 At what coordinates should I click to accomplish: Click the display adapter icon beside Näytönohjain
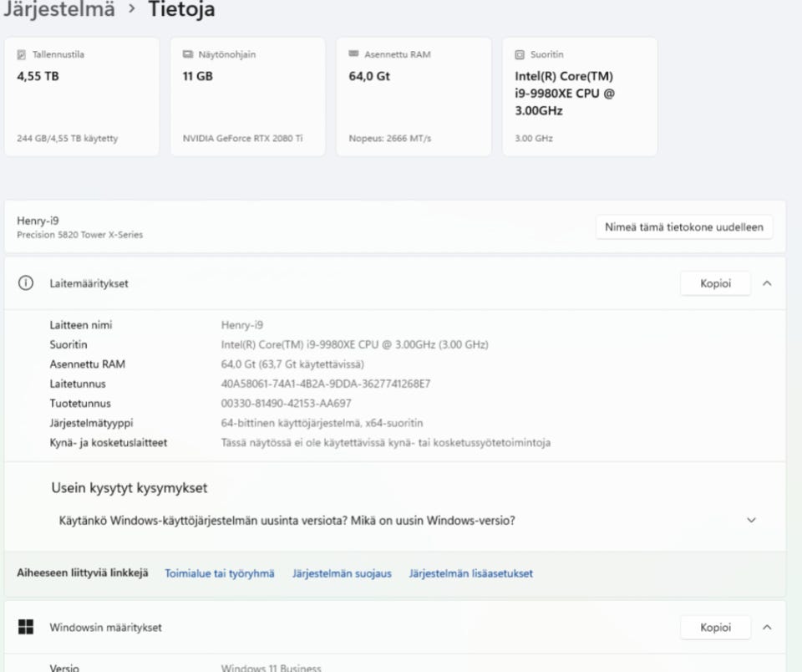tap(188, 54)
